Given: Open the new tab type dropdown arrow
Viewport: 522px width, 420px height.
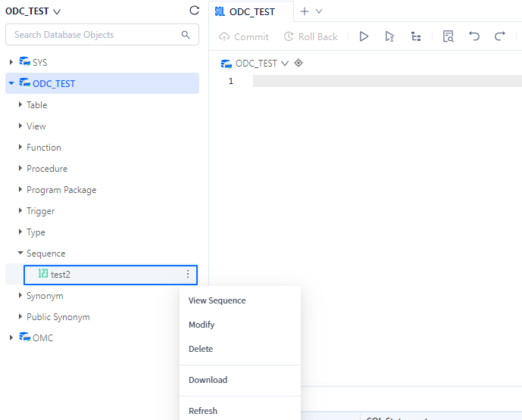Looking at the screenshot, I should 319,11.
